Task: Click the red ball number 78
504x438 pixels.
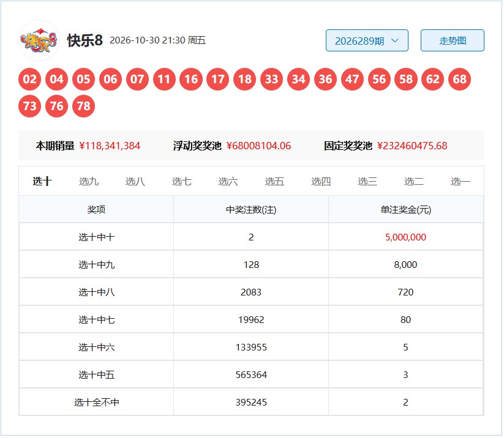Action: (83, 106)
